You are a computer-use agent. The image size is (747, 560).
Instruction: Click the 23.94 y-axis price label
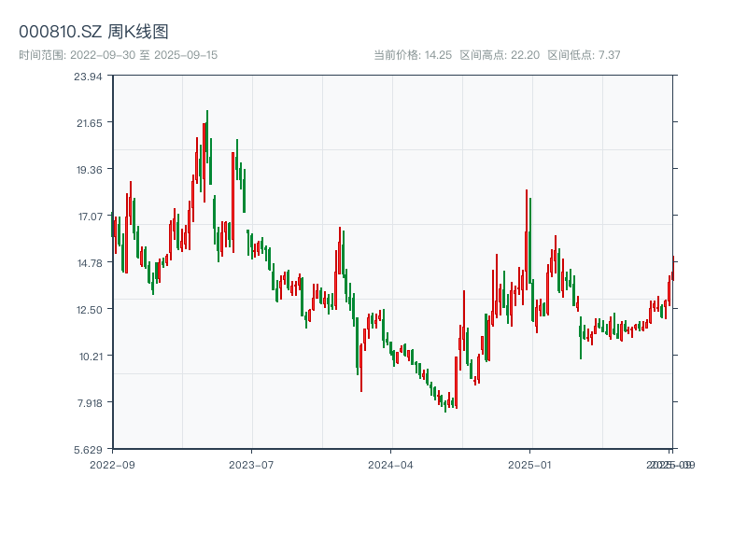[89, 78]
